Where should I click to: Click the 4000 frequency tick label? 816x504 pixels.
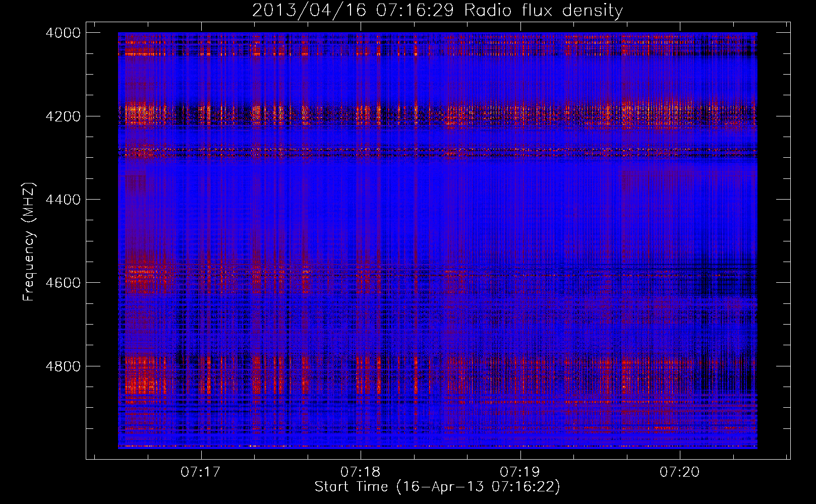[63, 33]
